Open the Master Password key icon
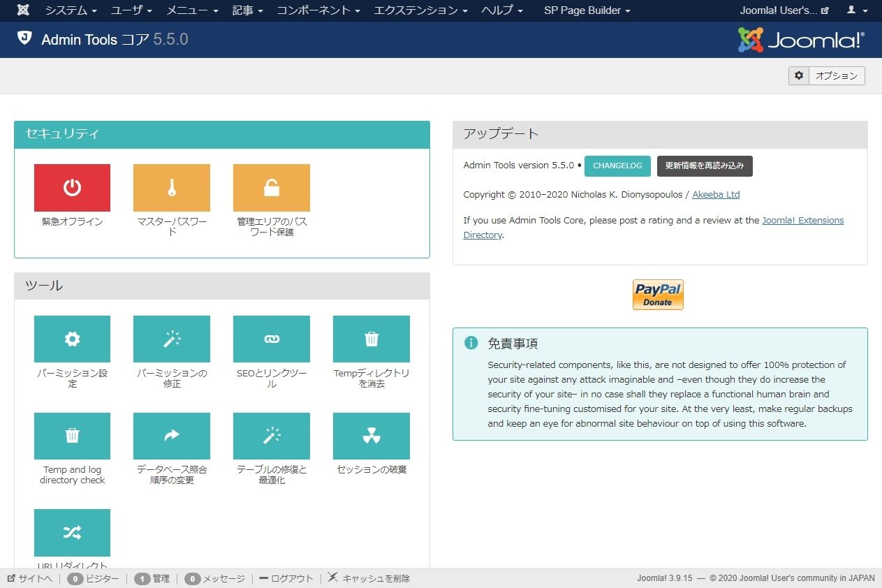 pyautogui.click(x=171, y=188)
